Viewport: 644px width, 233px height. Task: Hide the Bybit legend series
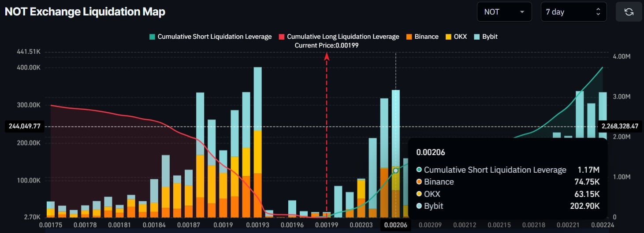pyautogui.click(x=490, y=37)
